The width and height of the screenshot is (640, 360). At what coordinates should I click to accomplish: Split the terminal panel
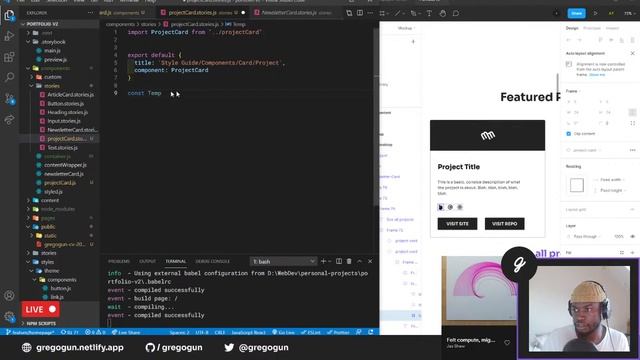coord(339,261)
